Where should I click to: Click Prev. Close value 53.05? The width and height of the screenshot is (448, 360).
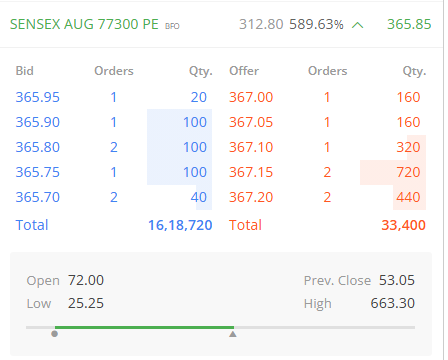click(x=397, y=280)
